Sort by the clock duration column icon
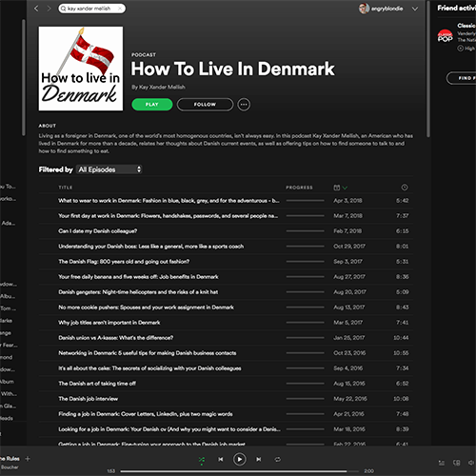 coord(405,188)
